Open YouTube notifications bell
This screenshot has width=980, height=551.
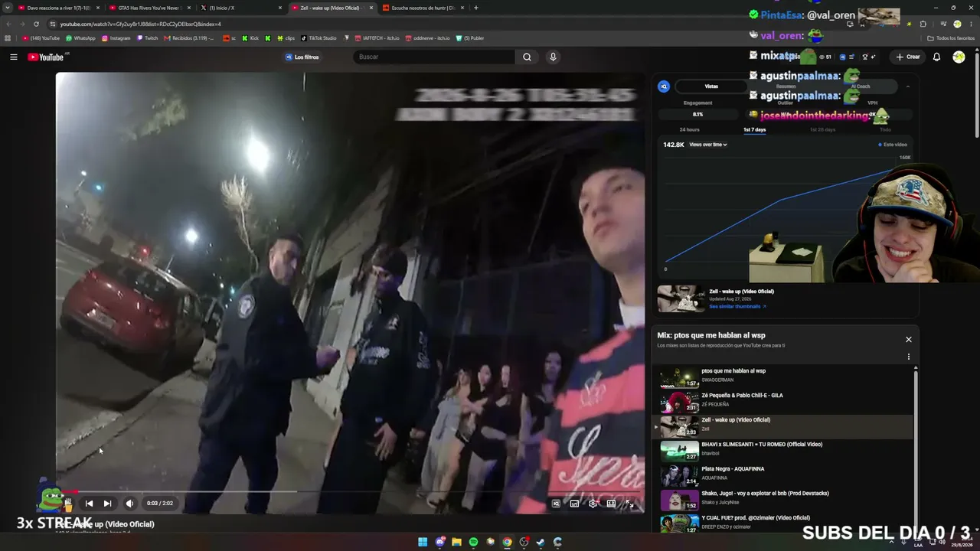936,57
